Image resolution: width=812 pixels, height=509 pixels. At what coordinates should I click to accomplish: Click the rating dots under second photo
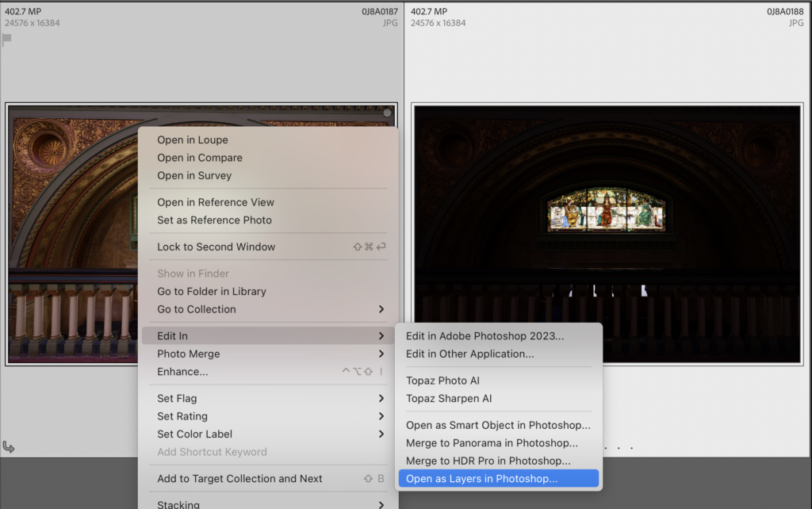(619, 448)
